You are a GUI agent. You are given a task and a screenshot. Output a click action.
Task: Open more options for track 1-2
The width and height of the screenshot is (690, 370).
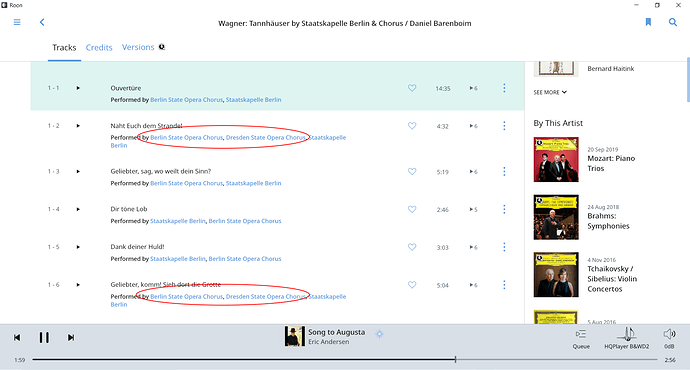504,126
